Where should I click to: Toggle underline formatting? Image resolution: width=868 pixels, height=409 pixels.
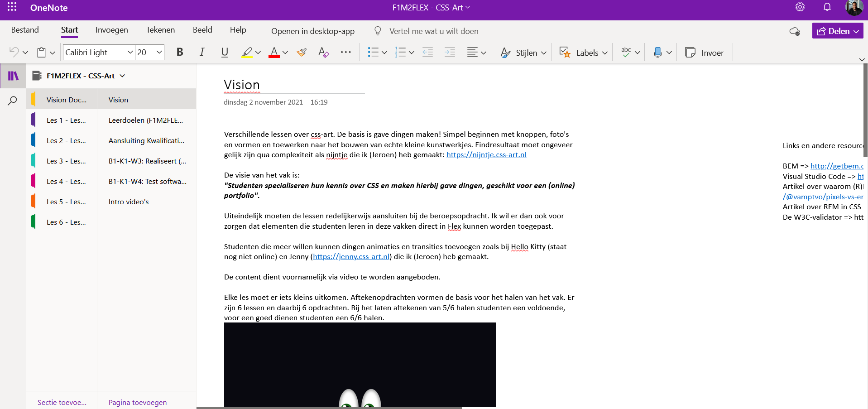[x=225, y=53]
